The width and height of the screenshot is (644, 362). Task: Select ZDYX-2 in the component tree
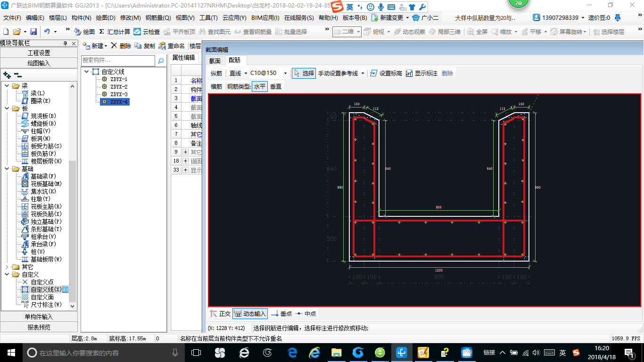(119, 87)
